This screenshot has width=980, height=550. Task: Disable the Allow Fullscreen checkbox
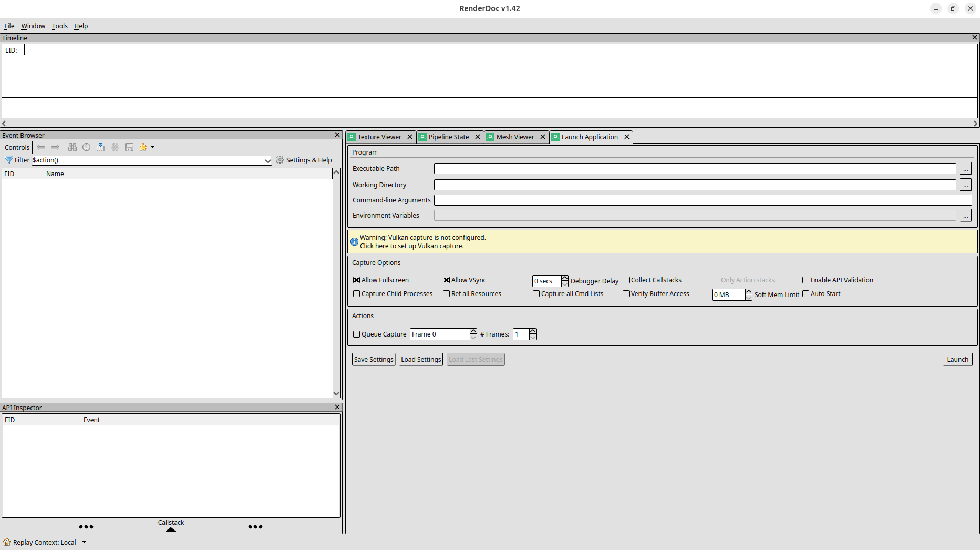(357, 280)
